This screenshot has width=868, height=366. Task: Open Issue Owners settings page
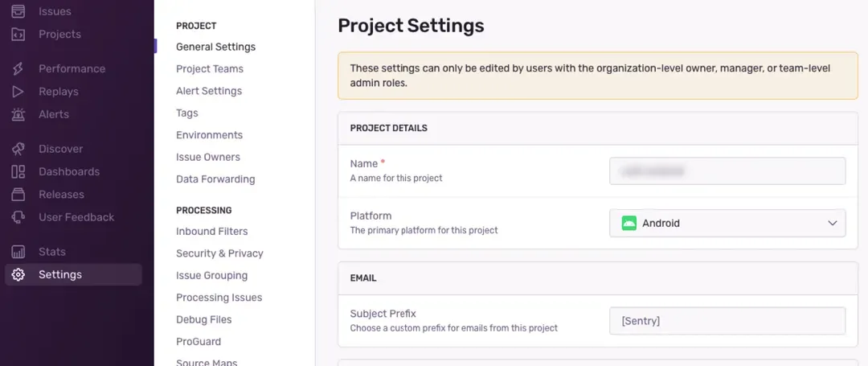point(208,157)
